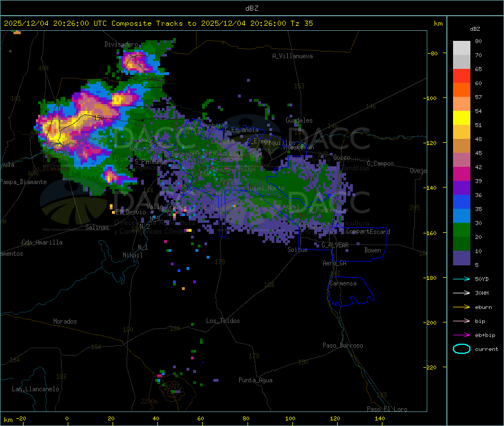This screenshot has height=426, width=504.
Task: Click the '-120' tick on the vertical axis
Action: coord(432,143)
